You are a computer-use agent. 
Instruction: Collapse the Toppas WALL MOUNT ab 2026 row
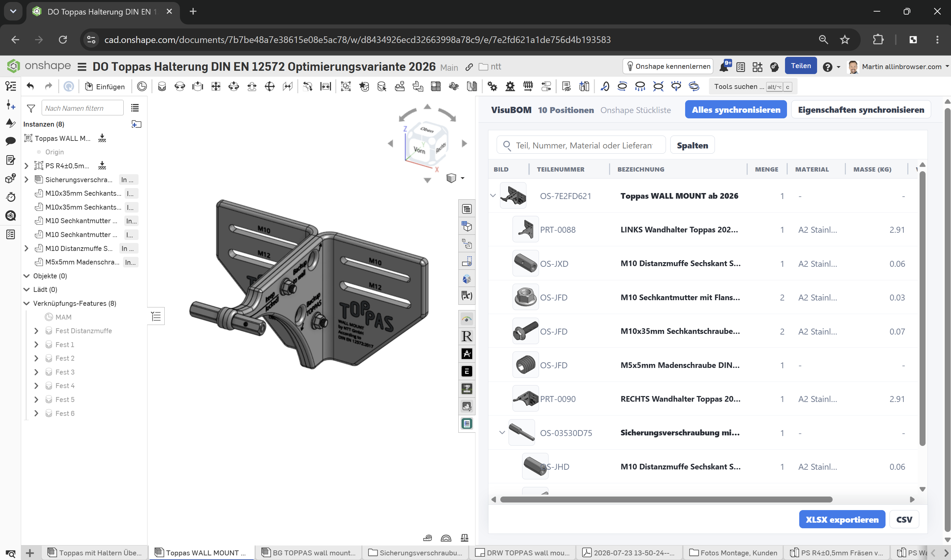click(x=493, y=195)
